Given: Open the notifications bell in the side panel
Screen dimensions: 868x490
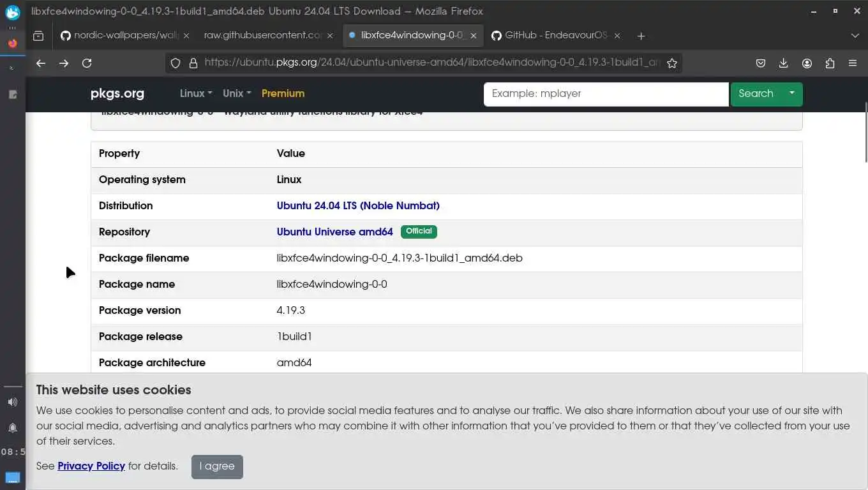Looking at the screenshot, I should (x=12, y=427).
